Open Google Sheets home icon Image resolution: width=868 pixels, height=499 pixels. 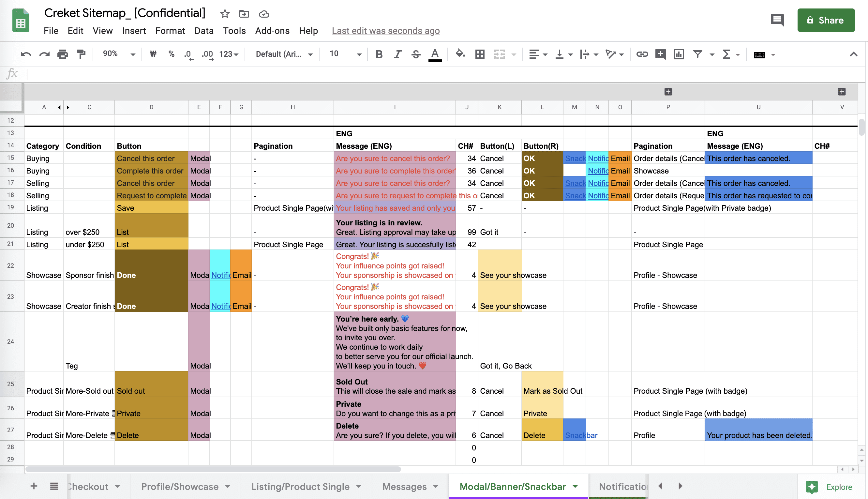point(21,20)
